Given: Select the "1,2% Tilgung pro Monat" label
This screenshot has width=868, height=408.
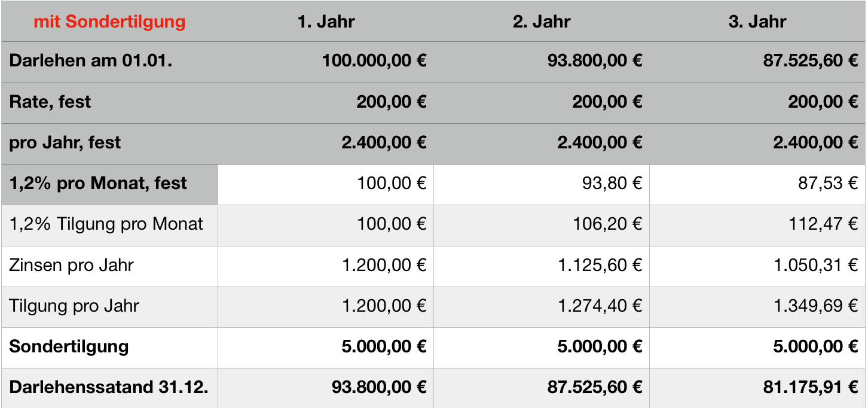Looking at the screenshot, I should coord(106,224).
